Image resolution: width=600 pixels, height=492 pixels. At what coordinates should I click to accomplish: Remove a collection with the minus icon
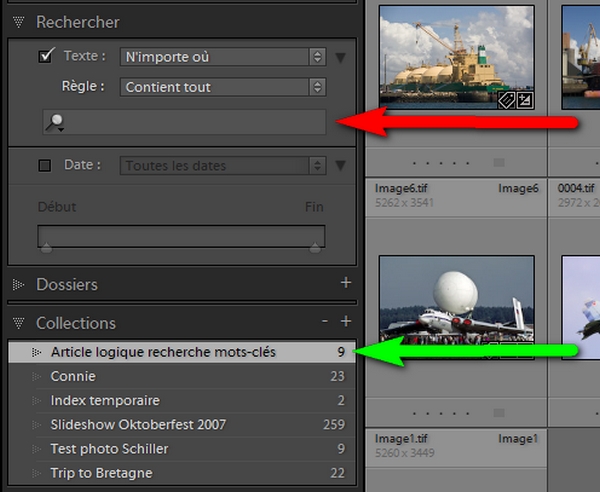point(325,322)
